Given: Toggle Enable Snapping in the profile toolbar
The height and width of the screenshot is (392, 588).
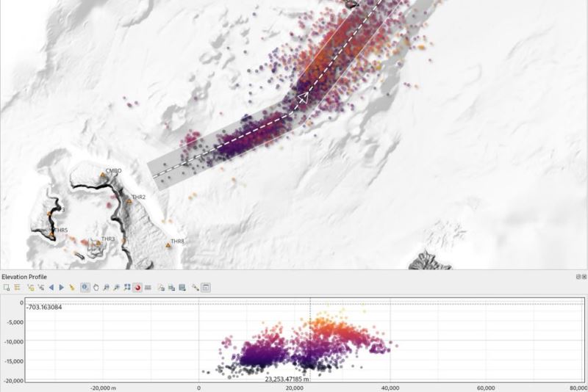Looking at the screenshot, I should pos(137,287).
